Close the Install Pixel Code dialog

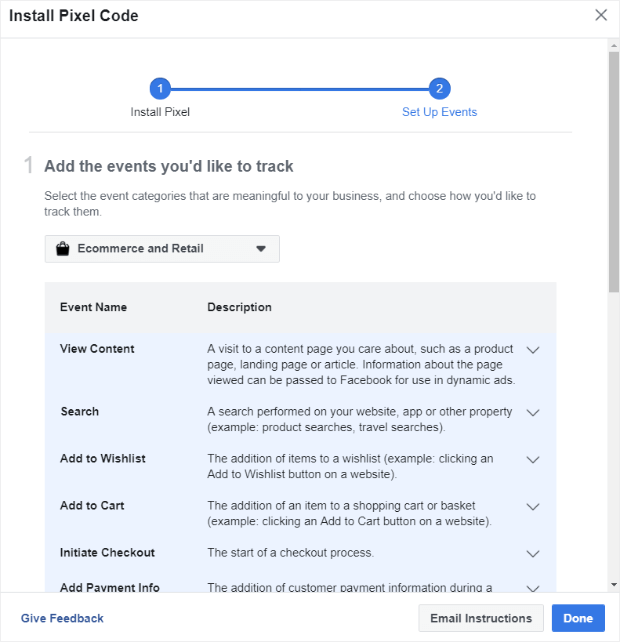601,15
